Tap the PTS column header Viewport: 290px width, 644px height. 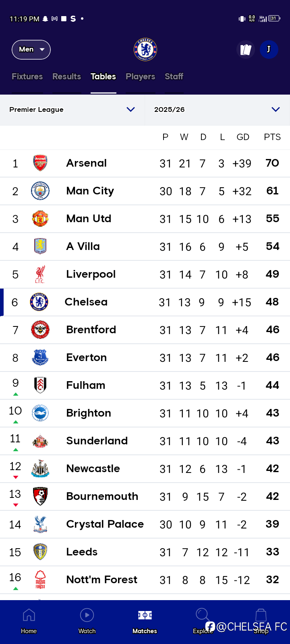click(272, 137)
